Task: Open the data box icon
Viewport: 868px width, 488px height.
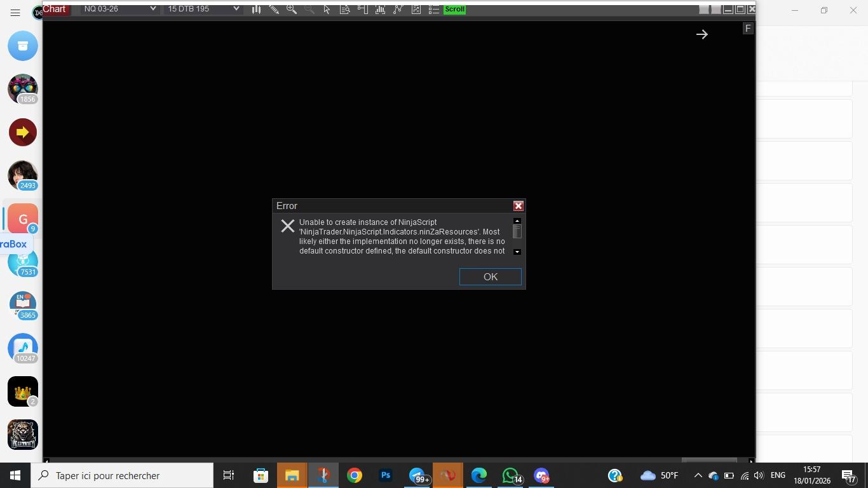Action: point(344,10)
